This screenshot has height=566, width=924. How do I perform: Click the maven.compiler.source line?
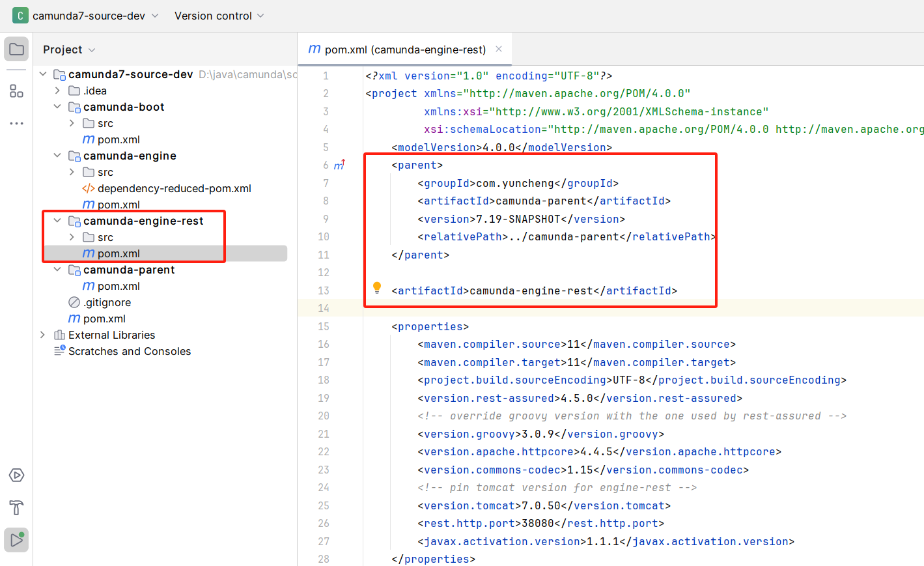(576, 344)
